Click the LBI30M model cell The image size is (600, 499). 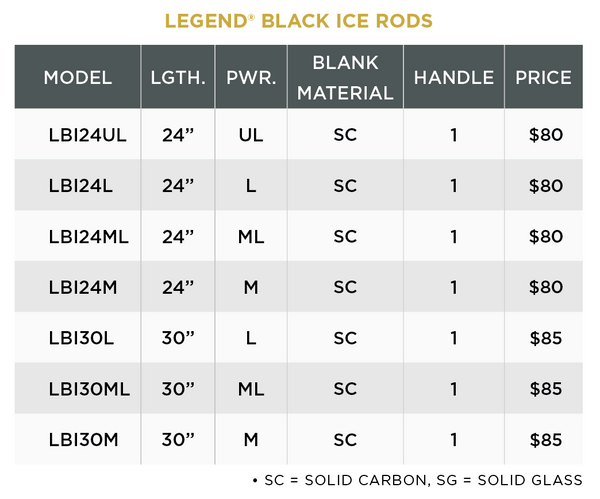pyautogui.click(x=81, y=440)
